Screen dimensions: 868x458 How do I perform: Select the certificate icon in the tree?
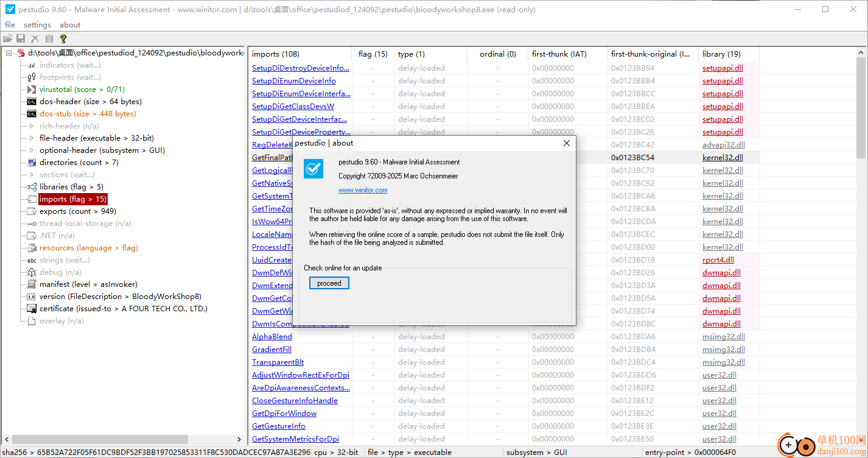tap(32, 309)
